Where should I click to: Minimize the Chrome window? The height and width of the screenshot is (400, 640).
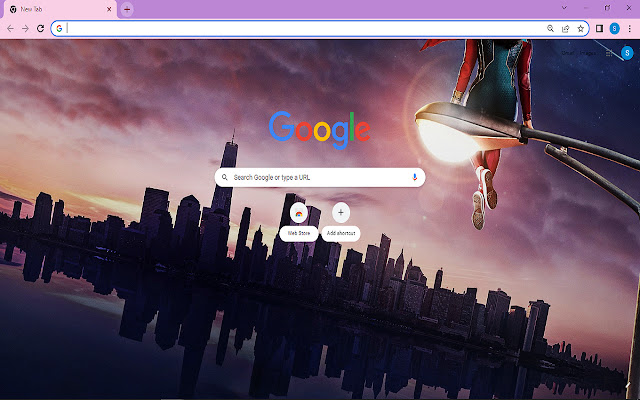pos(586,7)
